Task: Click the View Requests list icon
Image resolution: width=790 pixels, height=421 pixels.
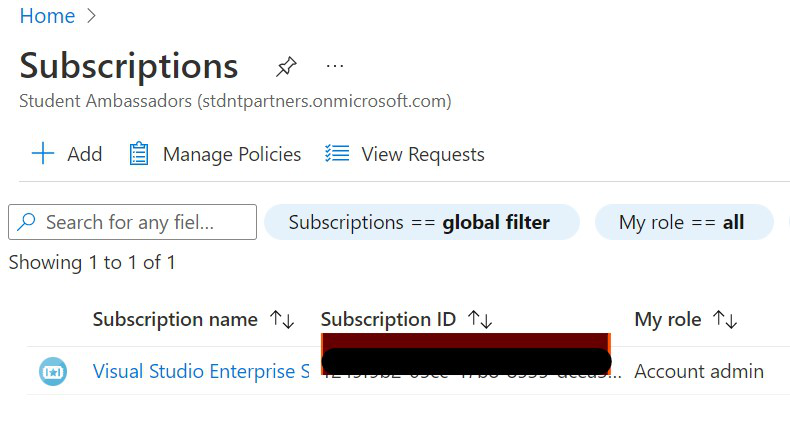Action: click(x=337, y=154)
